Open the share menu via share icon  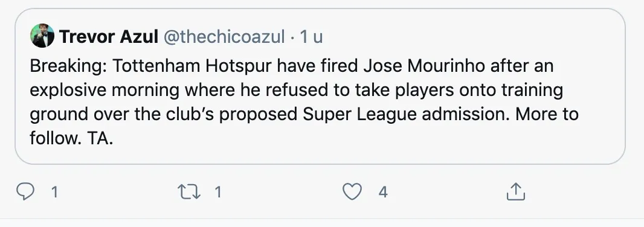pos(516,192)
